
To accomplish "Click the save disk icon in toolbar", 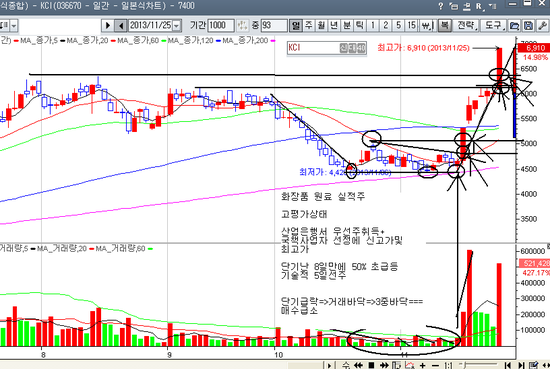I will (528, 26).
